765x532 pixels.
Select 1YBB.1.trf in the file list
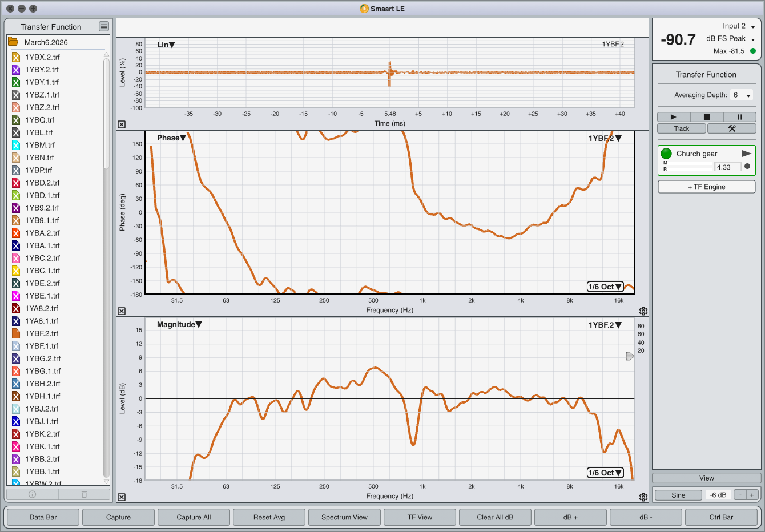[43, 471]
